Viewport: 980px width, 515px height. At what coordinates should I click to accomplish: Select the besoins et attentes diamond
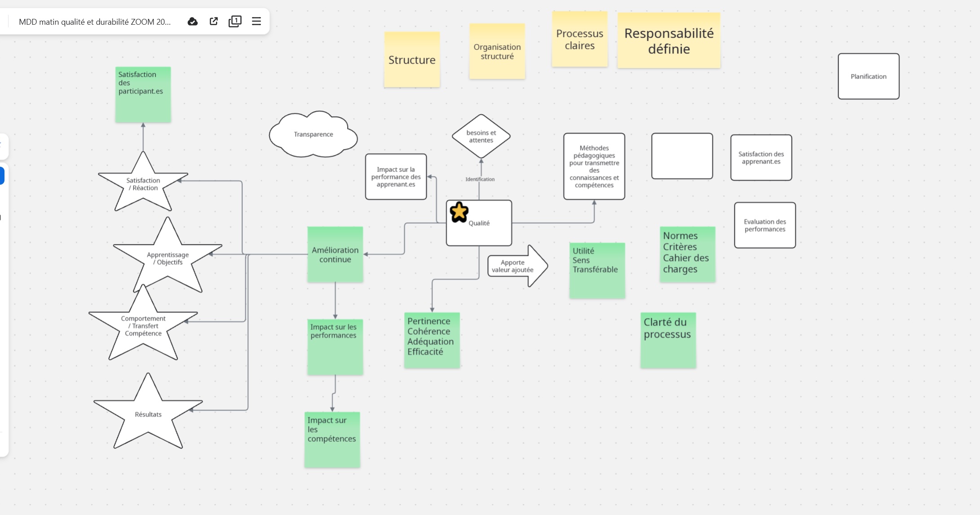(x=481, y=136)
